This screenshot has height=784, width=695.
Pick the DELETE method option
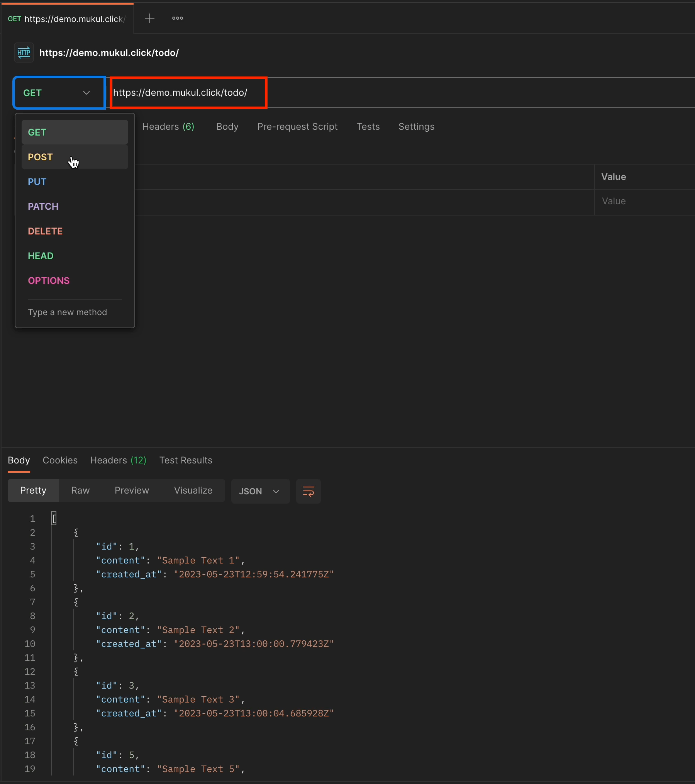(45, 231)
